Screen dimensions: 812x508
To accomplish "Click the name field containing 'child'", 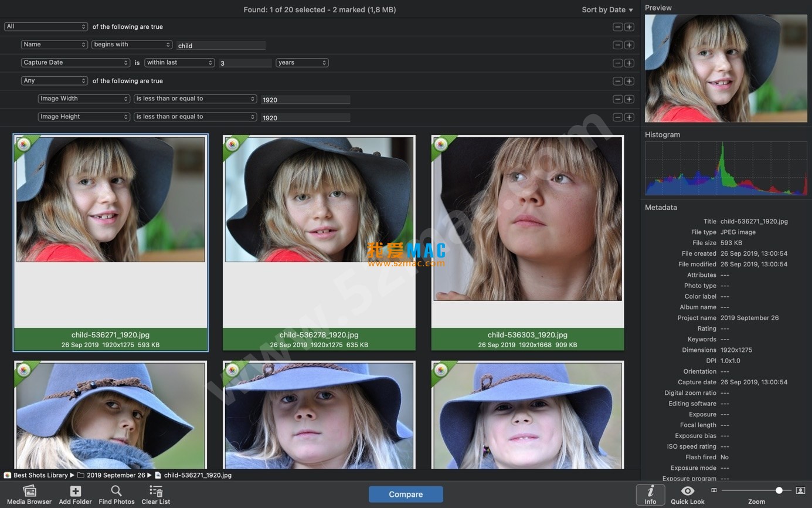I will pyautogui.click(x=221, y=46).
